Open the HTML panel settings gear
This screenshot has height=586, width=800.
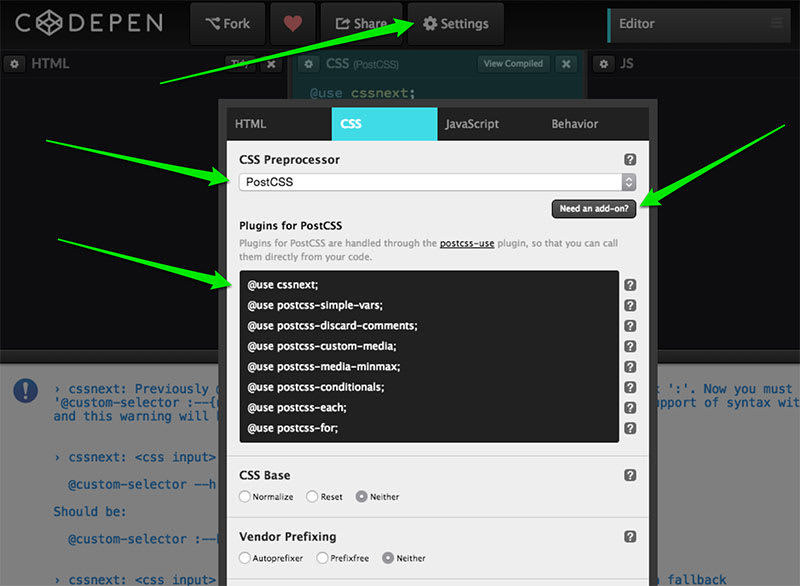[14, 63]
